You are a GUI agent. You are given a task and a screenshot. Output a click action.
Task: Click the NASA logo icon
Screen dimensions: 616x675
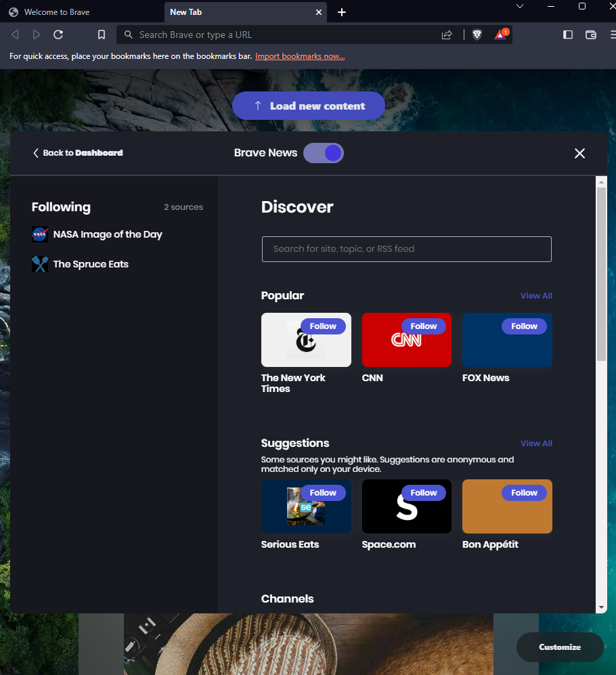tap(40, 235)
